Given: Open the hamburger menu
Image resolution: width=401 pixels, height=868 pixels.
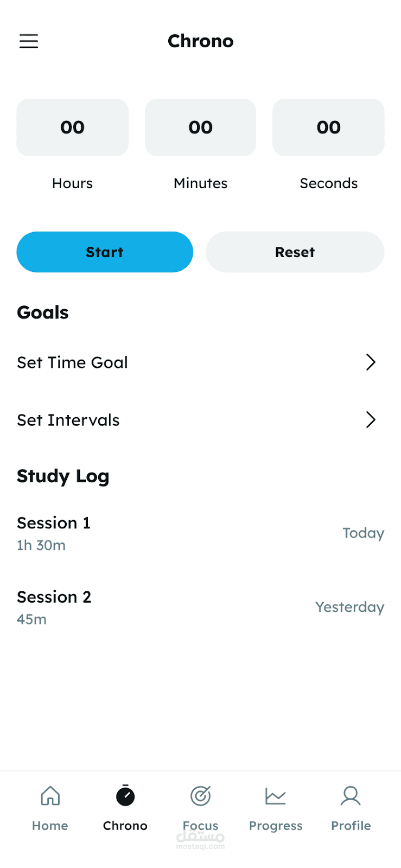Looking at the screenshot, I should pyautogui.click(x=29, y=41).
